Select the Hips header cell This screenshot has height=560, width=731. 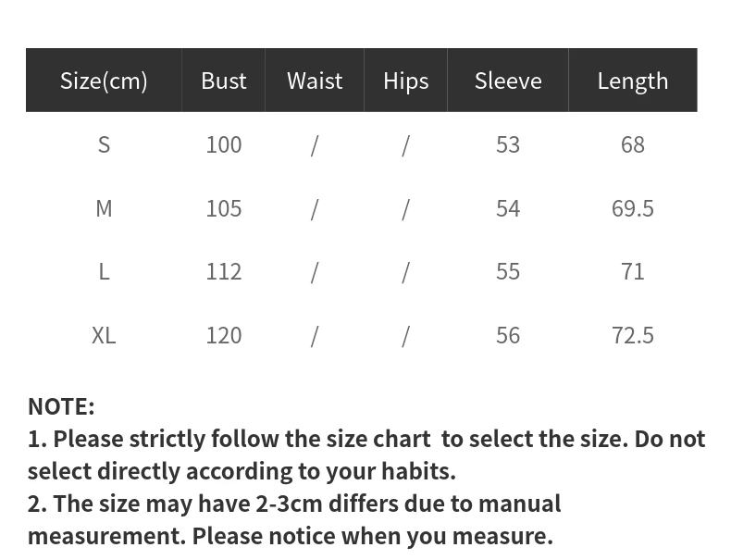click(405, 81)
